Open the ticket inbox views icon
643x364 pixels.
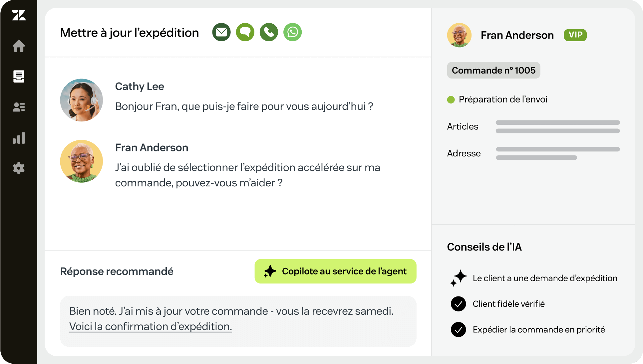pos(19,77)
